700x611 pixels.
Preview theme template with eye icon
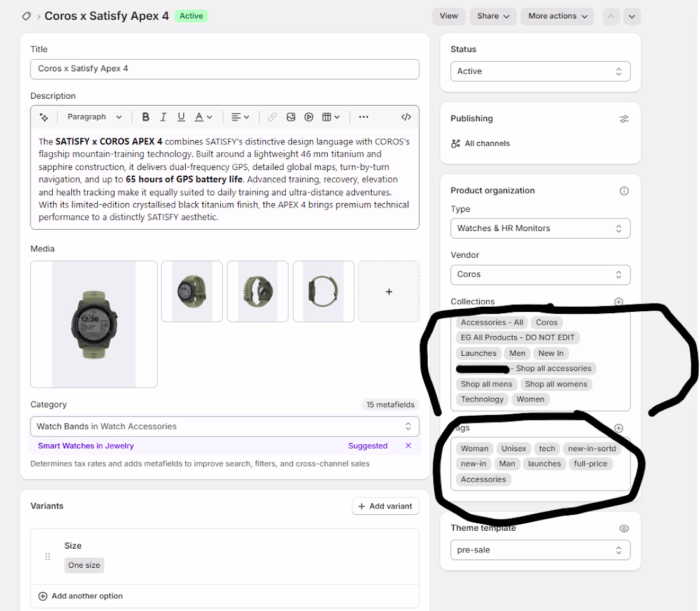[624, 528]
